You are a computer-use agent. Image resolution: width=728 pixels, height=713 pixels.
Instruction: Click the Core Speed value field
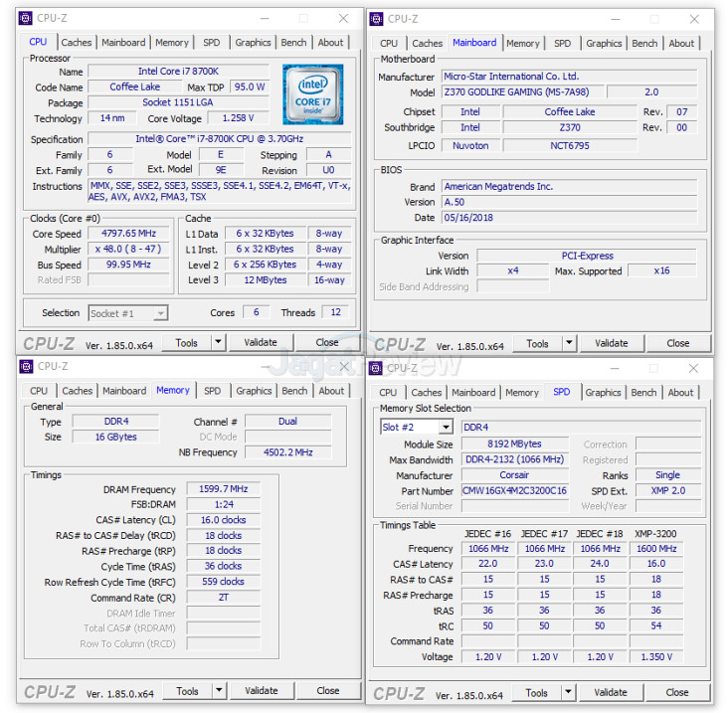129,234
